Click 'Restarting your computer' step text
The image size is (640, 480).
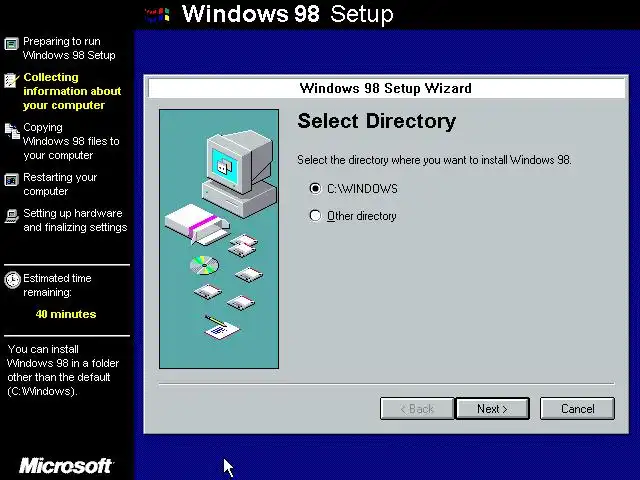tap(60, 184)
